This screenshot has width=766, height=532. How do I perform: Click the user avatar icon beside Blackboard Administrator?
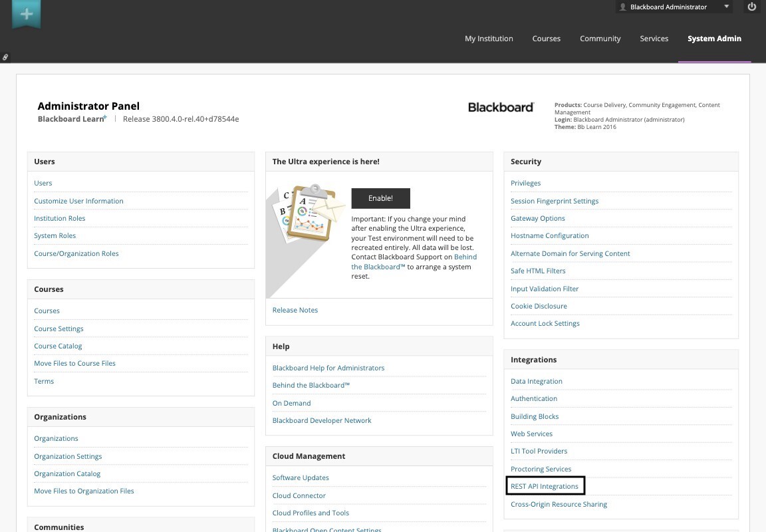click(x=622, y=7)
